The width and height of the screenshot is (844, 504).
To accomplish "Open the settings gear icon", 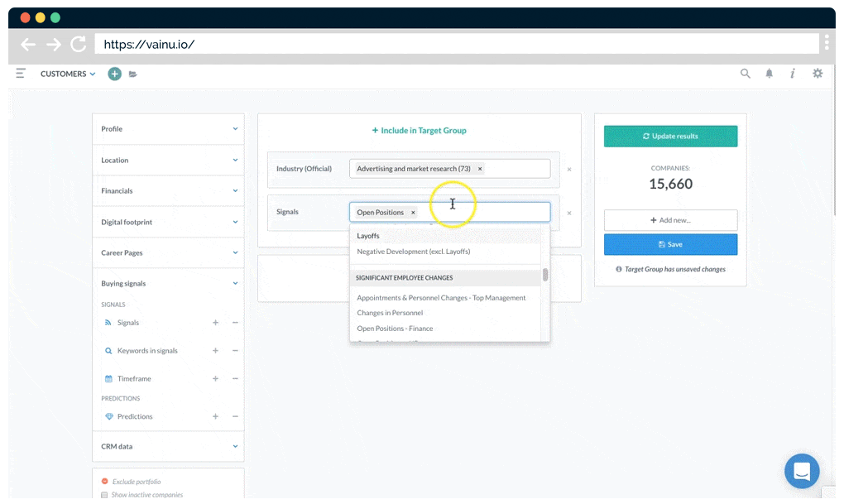I will click(x=818, y=74).
